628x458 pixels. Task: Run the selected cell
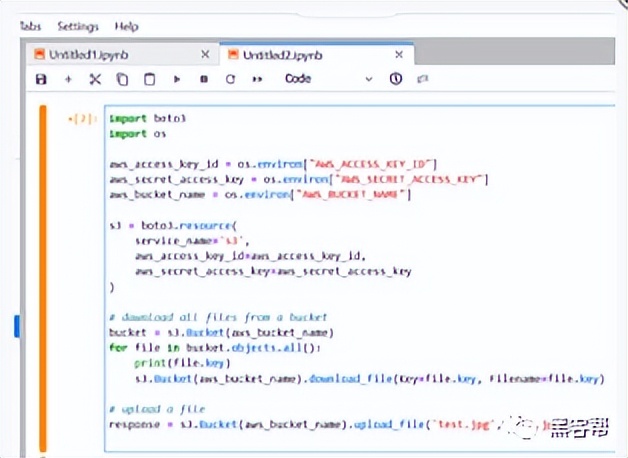[177, 79]
